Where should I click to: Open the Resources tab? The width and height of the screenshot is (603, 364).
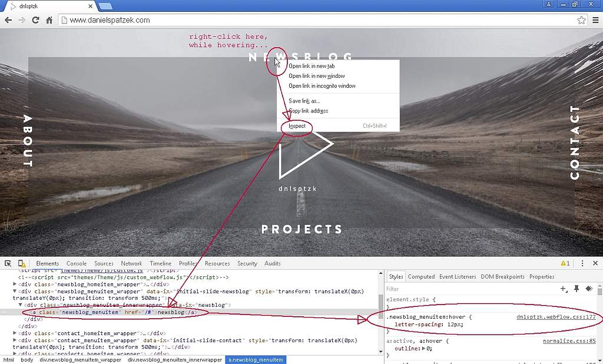(x=217, y=263)
